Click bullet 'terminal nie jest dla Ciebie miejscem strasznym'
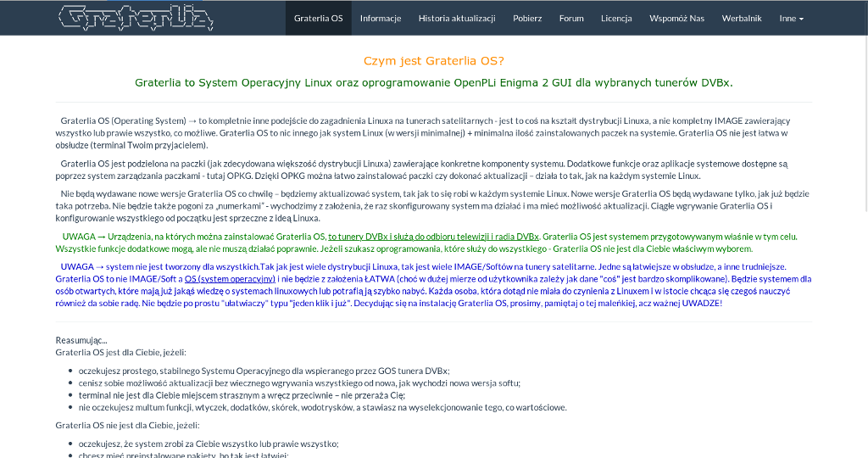 242,395
